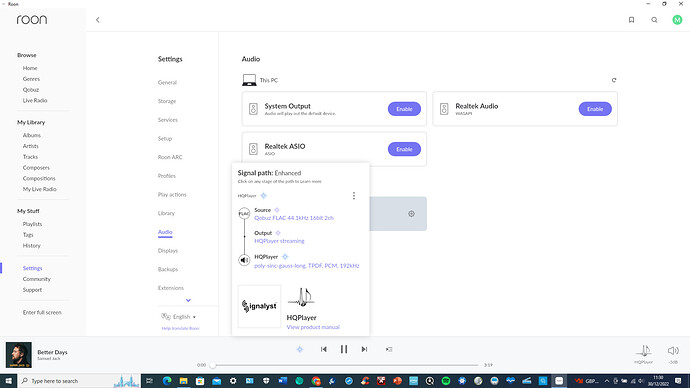Viewport: 690px width, 388px height.
Task: Refresh the audio devices list
Action: click(614, 80)
